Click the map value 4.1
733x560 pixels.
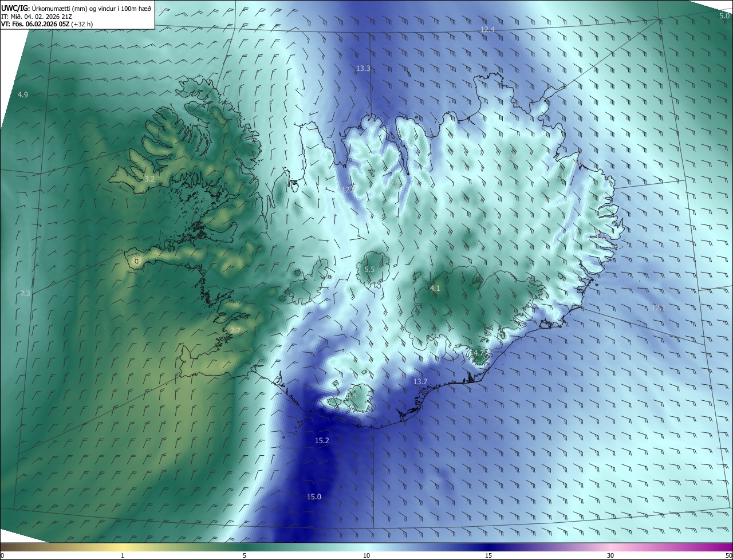(x=435, y=289)
